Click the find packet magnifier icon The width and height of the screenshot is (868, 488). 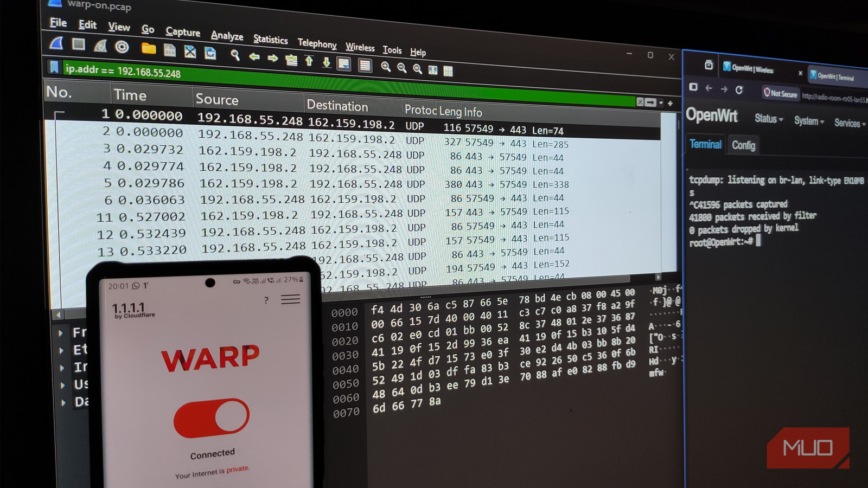235,55
